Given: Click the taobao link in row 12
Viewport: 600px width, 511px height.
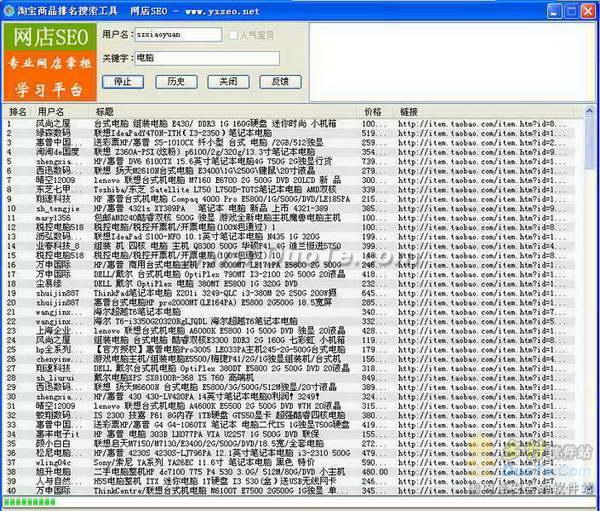Looking at the screenshot, I should [x=482, y=227].
